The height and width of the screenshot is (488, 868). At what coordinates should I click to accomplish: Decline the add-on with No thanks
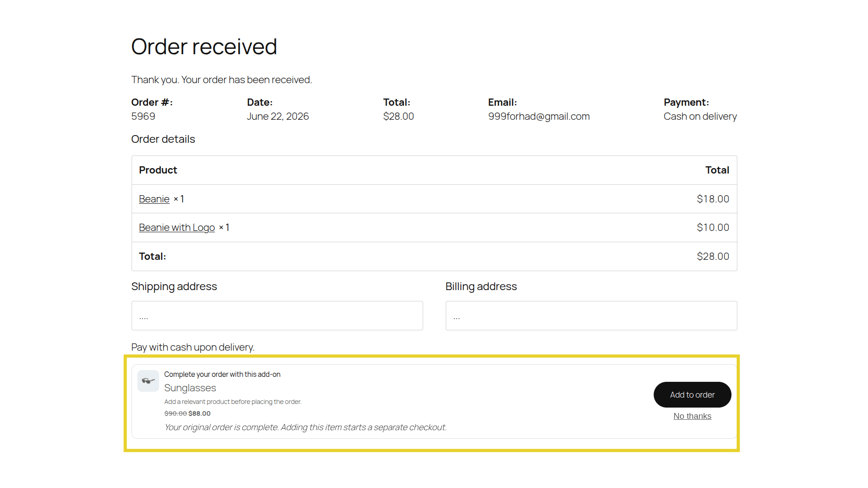pos(692,416)
